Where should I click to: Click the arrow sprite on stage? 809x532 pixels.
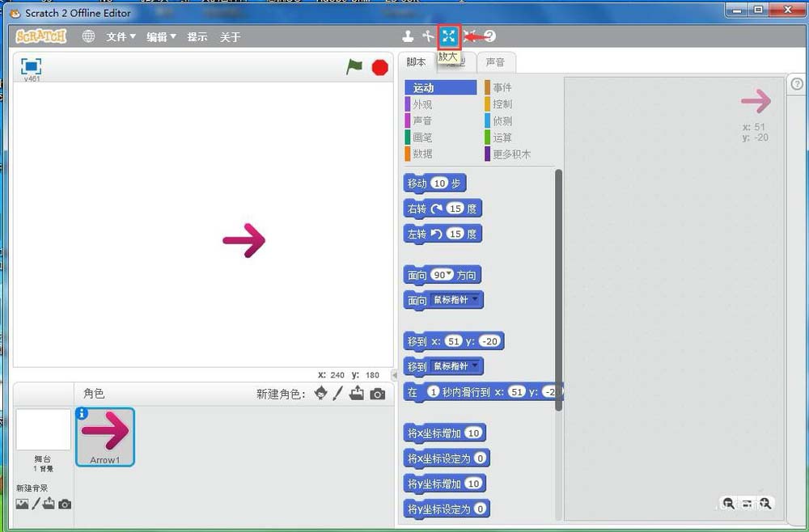[x=244, y=240]
